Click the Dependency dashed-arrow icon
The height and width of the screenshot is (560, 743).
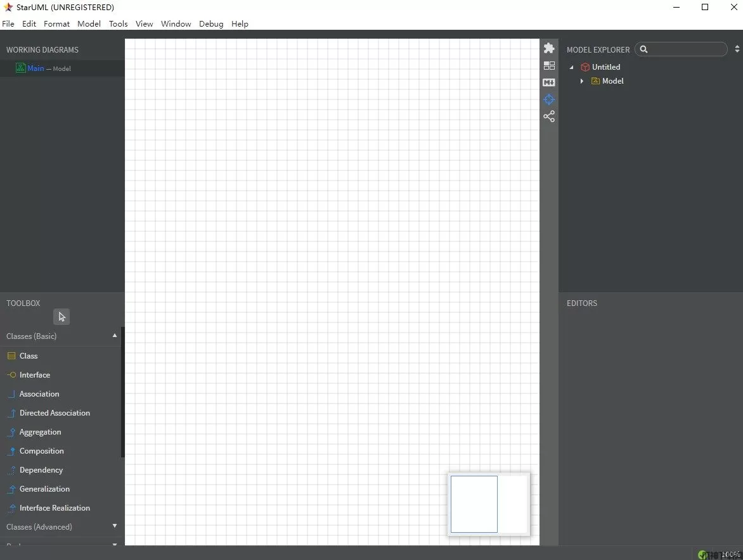[x=11, y=470]
